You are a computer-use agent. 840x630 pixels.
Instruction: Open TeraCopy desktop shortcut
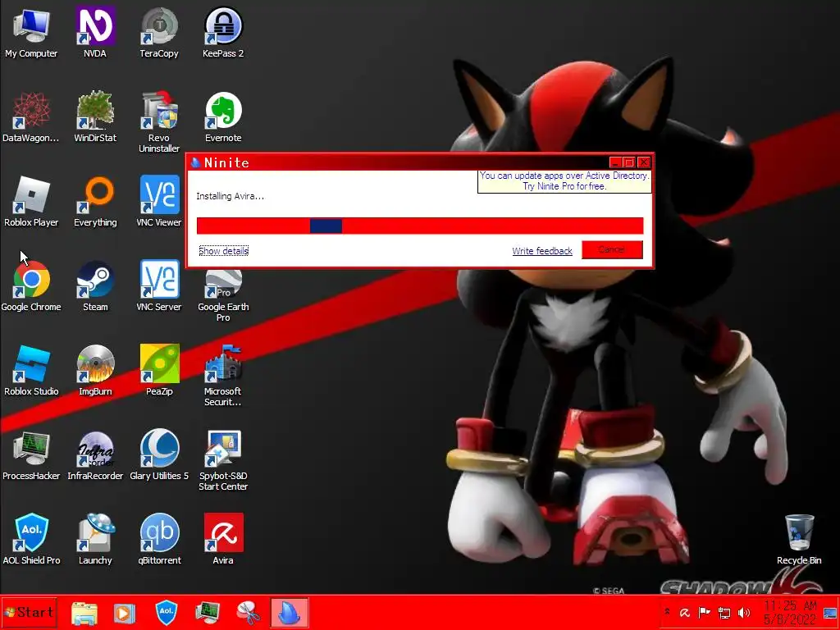[x=159, y=32]
